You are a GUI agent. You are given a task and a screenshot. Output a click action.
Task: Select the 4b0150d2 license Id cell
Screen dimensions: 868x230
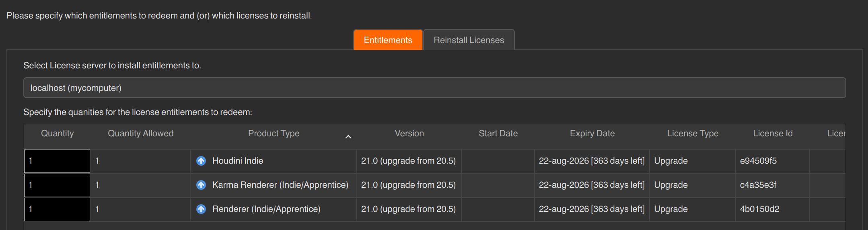pos(773,209)
